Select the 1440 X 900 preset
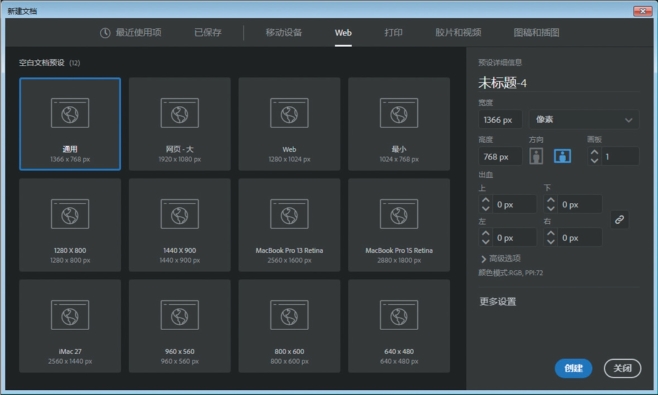 (x=180, y=225)
